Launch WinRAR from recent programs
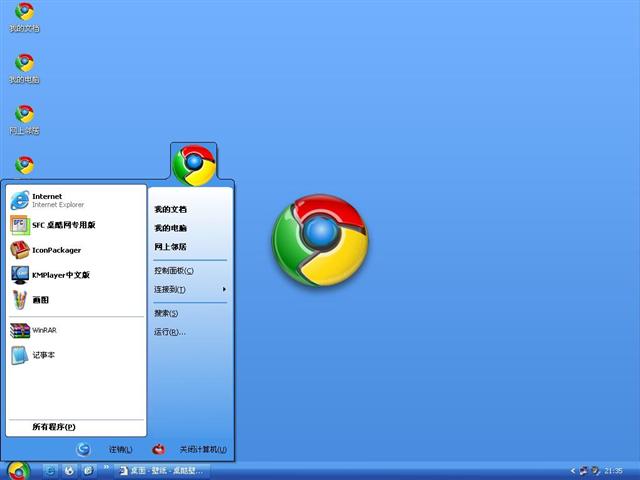Image resolution: width=640 pixels, height=480 pixels. (77, 330)
